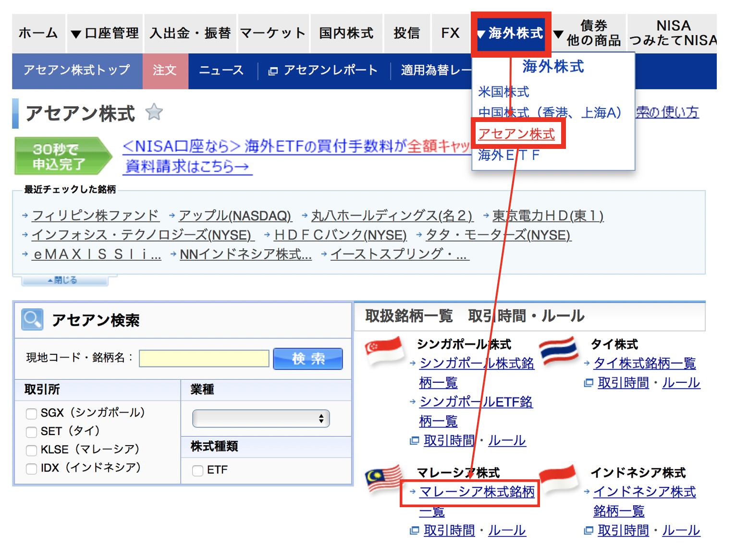736x560 pixels.
Task: Choose 米国株式 in the dropdown
Action: point(503,92)
